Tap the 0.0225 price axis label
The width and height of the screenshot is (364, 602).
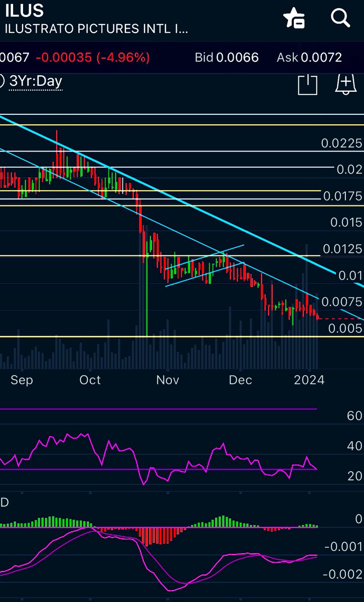click(342, 144)
